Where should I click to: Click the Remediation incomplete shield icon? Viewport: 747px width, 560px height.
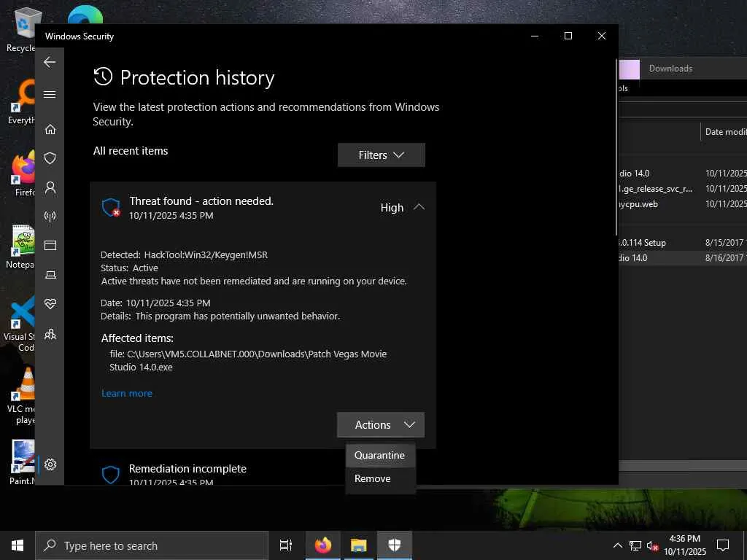tap(111, 475)
